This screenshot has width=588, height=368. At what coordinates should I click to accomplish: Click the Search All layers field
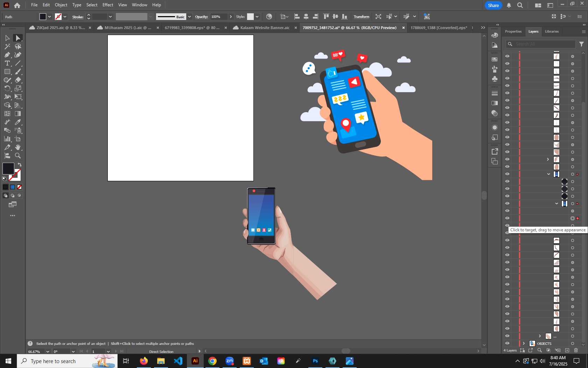point(541,44)
